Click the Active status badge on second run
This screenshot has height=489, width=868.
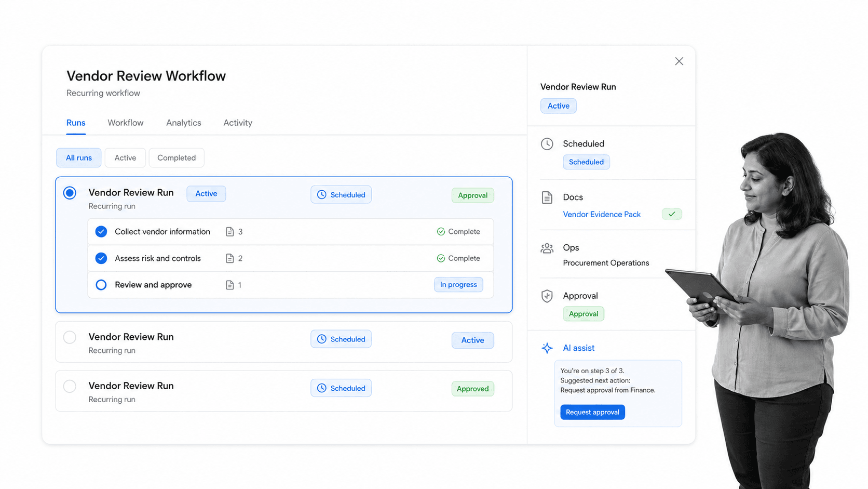coord(472,340)
